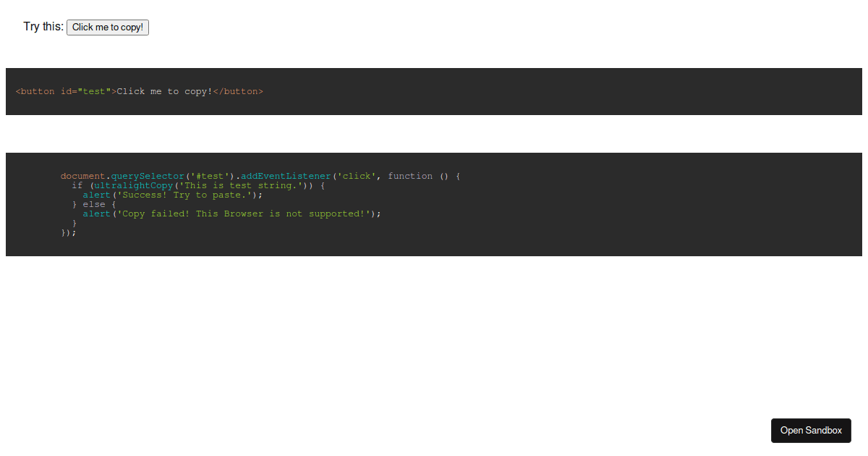Select the word "document" in the JavaScript code

tap(82, 175)
